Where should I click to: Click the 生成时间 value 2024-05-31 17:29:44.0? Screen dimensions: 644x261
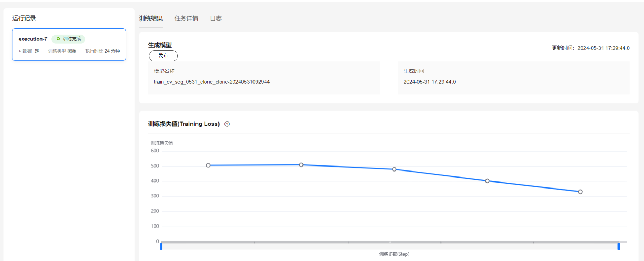point(429,82)
